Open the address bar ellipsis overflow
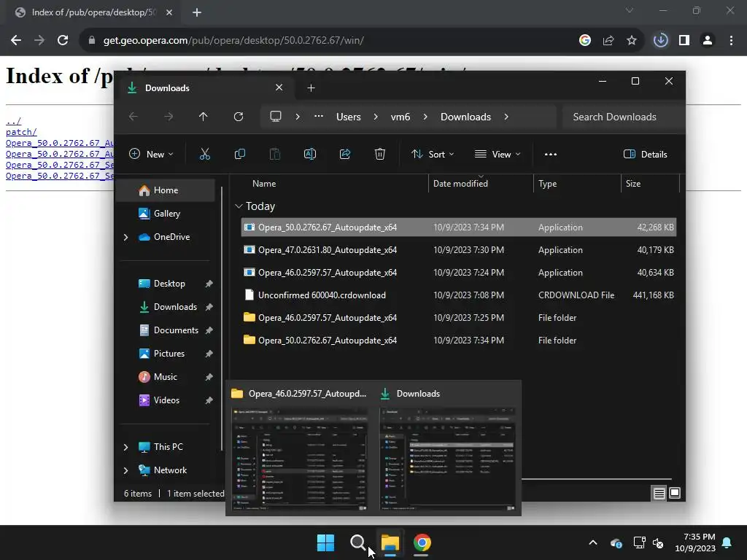Screen dimensions: 747x560 point(319,117)
